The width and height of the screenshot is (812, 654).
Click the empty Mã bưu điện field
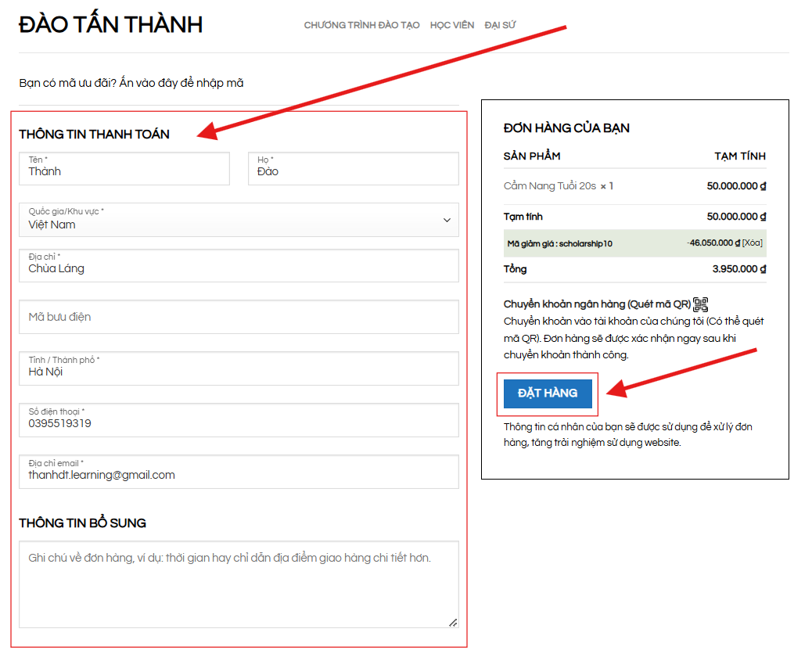(239, 317)
